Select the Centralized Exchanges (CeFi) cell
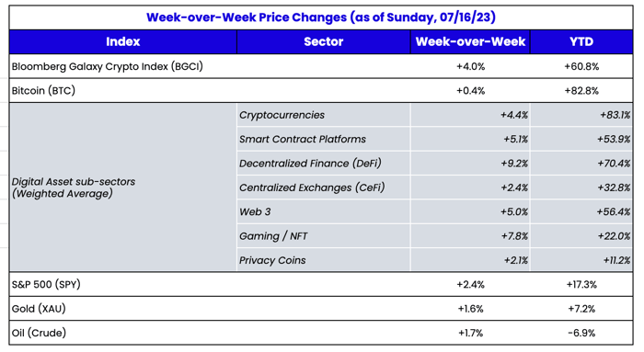 tap(323, 187)
